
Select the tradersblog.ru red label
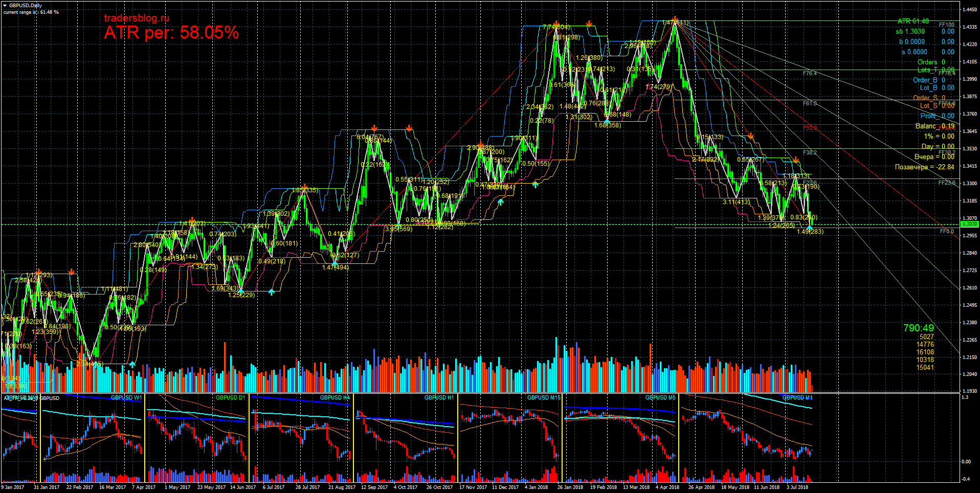[137, 18]
